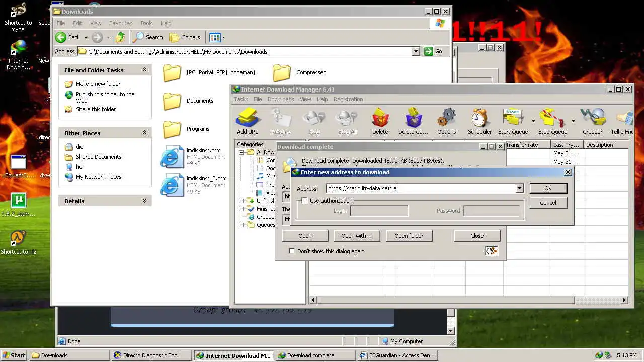The image size is (644, 362).
Task: Switch to DirectX Diagnostic Tool taskbar item
Action: (151, 355)
